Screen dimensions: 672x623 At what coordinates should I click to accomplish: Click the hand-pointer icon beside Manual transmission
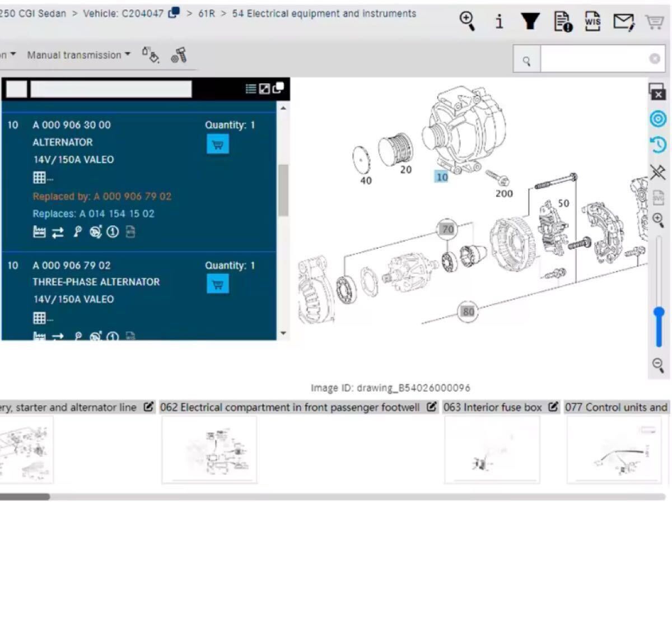[150, 54]
